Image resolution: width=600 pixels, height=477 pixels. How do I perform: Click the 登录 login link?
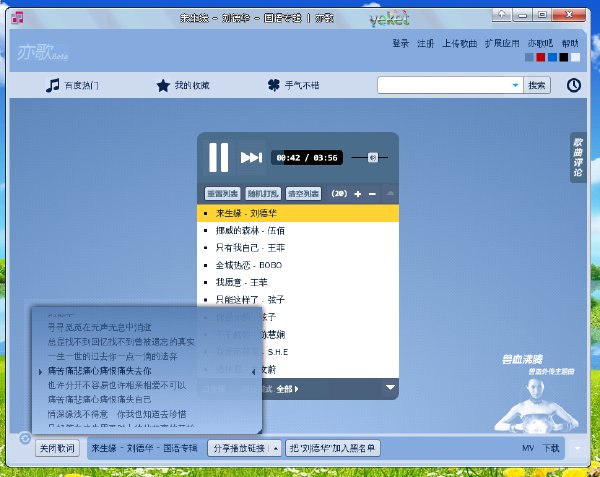pyautogui.click(x=401, y=43)
